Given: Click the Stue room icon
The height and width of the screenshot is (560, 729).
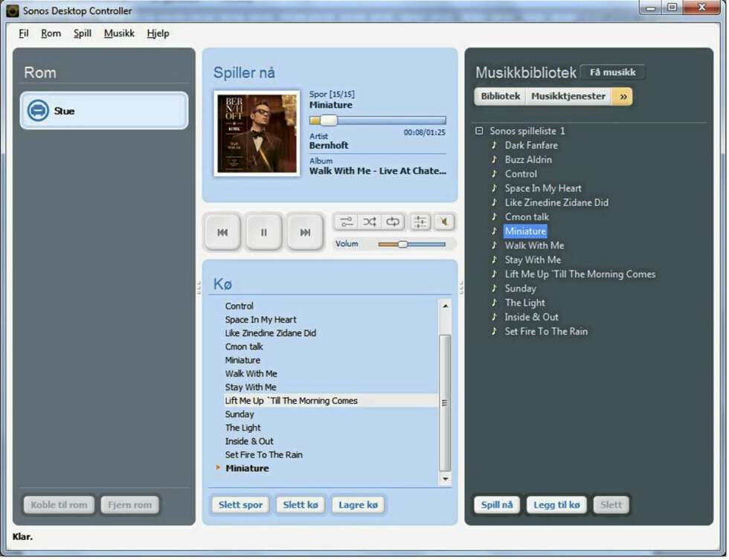Looking at the screenshot, I should point(38,111).
